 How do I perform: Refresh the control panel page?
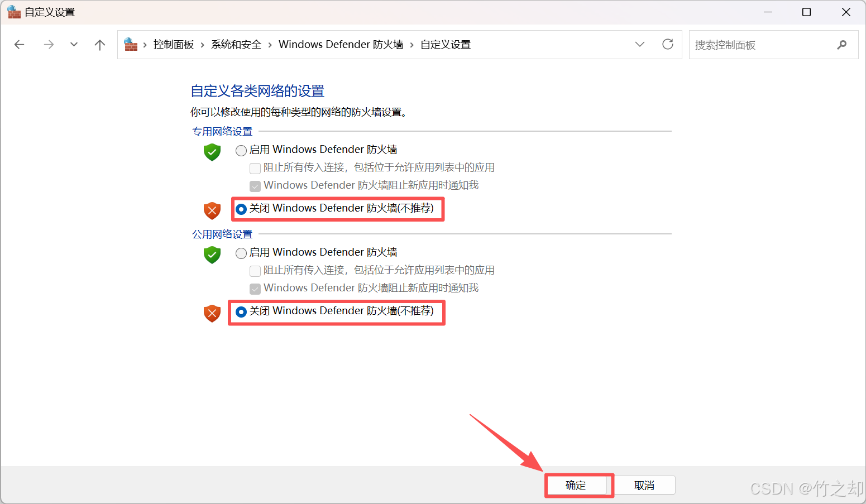668,45
